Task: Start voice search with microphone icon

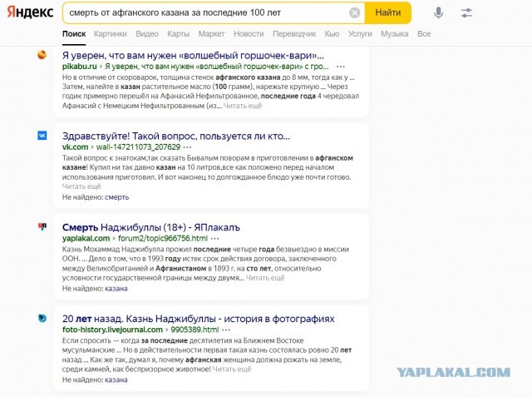Action: click(438, 13)
